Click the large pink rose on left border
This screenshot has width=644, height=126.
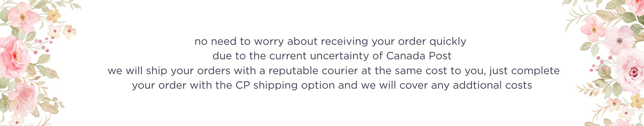[x=13, y=57]
